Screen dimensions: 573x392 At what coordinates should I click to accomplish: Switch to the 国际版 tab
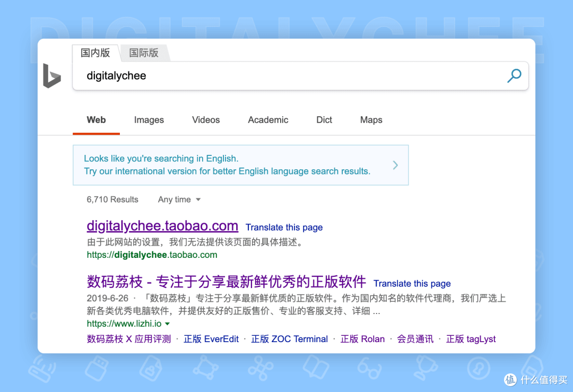[144, 53]
